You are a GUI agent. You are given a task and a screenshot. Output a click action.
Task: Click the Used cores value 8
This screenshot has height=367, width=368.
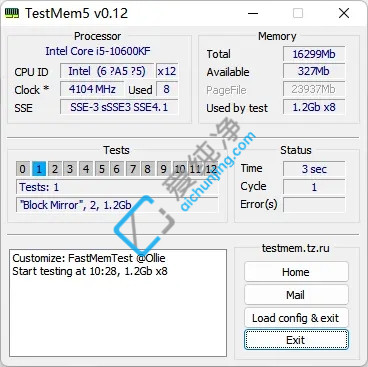click(x=166, y=89)
